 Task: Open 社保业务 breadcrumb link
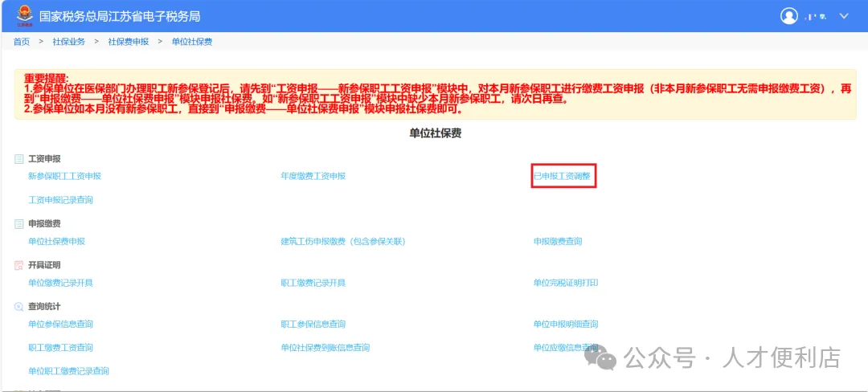(x=68, y=42)
